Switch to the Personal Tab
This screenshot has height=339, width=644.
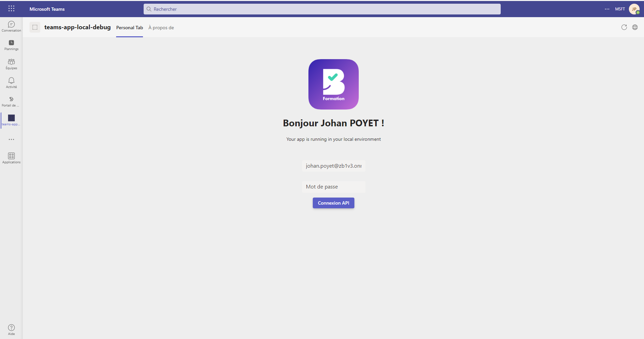pos(130,28)
